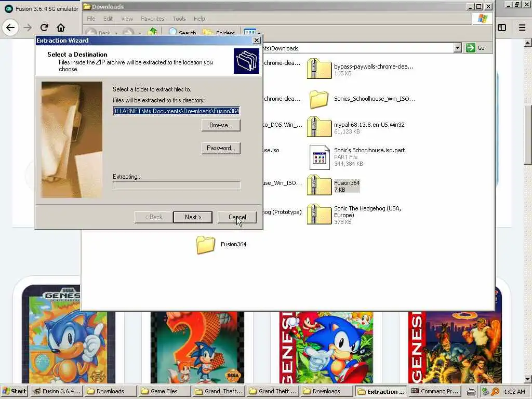This screenshot has width=532, height=399.
Task: Click the second Downloads taskbar item beside Extraction
Action: click(326, 391)
